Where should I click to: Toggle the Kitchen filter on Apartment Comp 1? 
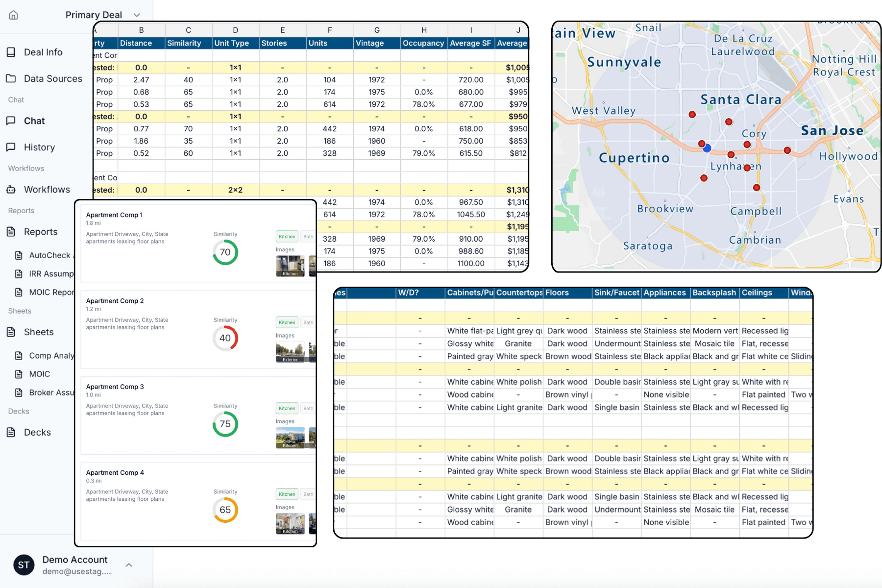pos(287,236)
